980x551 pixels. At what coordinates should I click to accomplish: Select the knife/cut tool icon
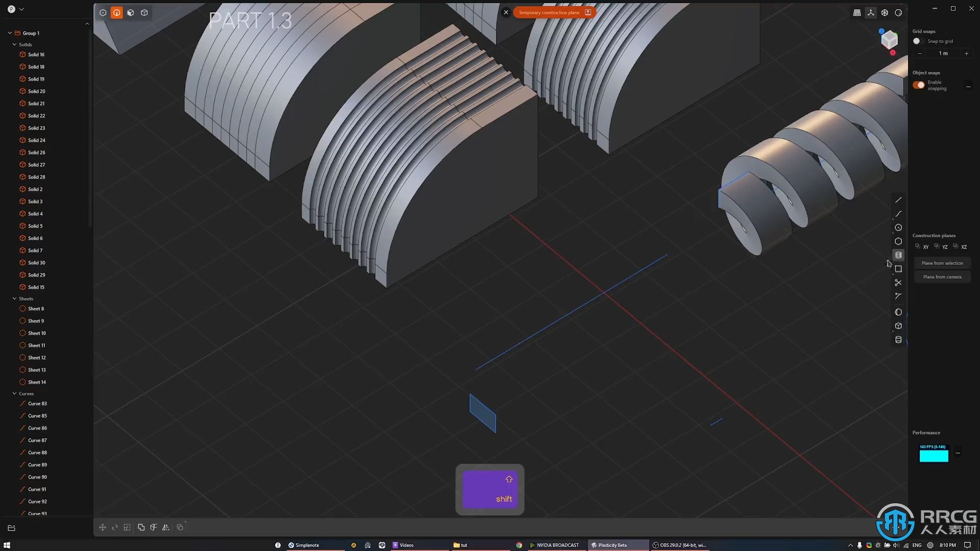click(x=898, y=282)
